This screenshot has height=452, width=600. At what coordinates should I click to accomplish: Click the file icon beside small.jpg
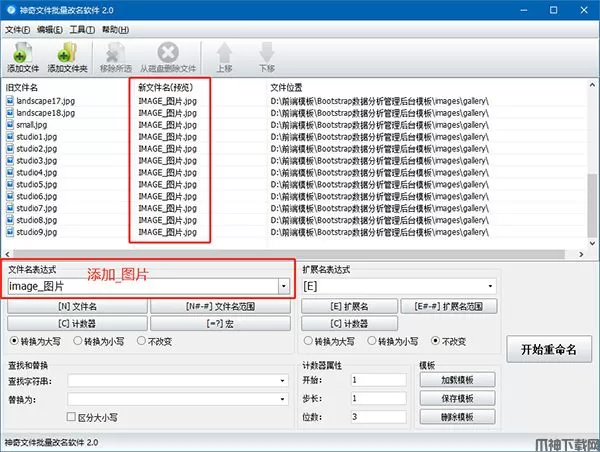pyautogui.click(x=10, y=125)
